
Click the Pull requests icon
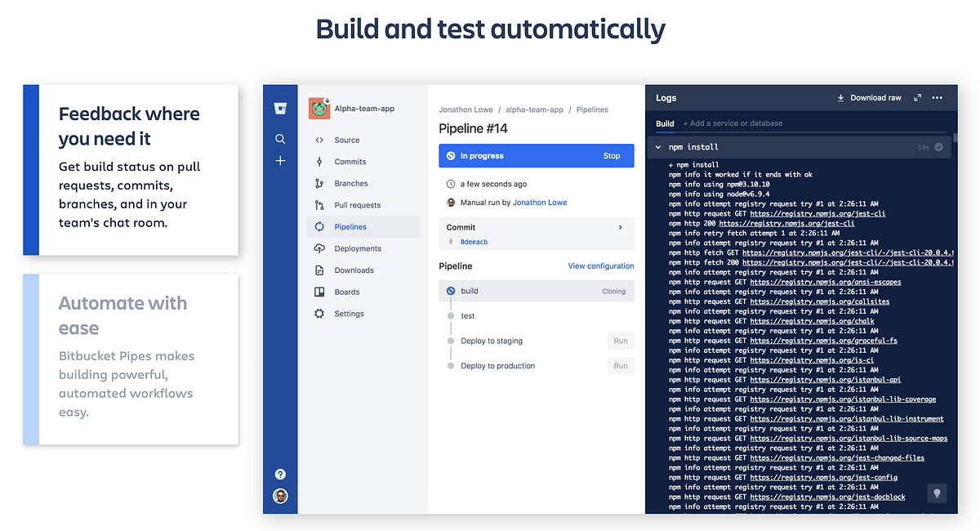point(318,204)
